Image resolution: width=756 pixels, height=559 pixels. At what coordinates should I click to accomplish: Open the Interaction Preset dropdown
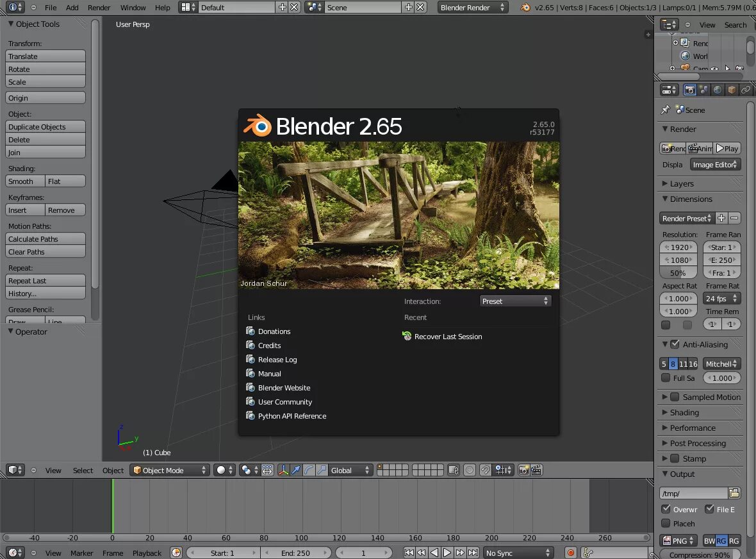point(515,301)
